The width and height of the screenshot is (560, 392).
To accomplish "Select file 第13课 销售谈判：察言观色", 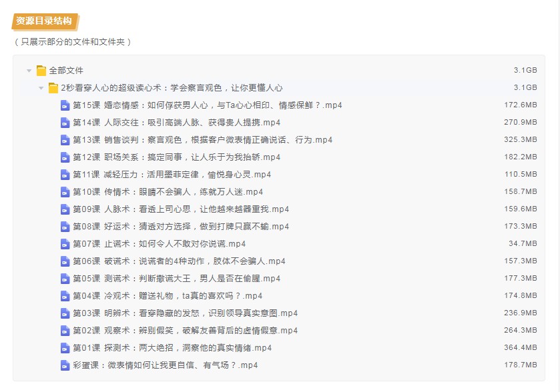I will click(x=202, y=140).
